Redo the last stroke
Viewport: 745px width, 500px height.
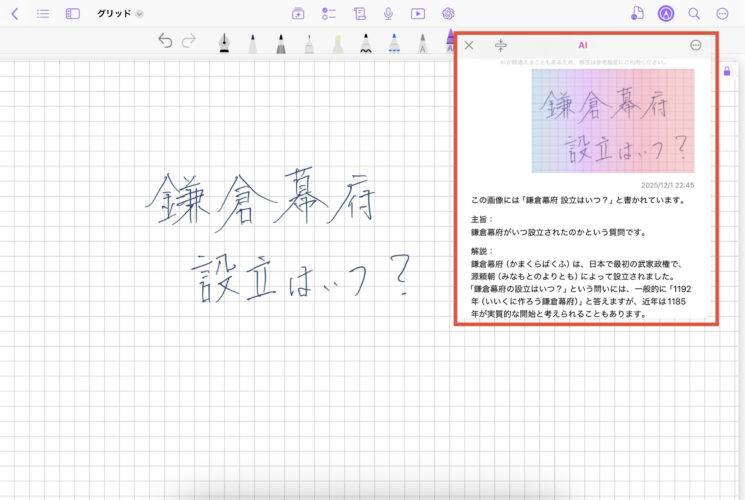[x=189, y=41]
